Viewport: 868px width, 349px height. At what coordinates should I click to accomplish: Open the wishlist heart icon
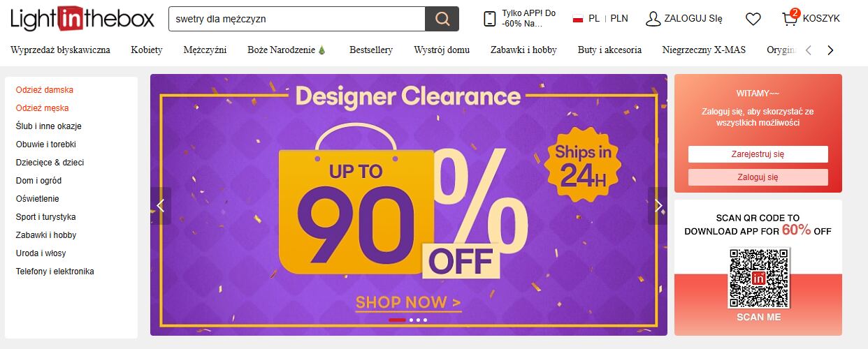[x=753, y=19]
